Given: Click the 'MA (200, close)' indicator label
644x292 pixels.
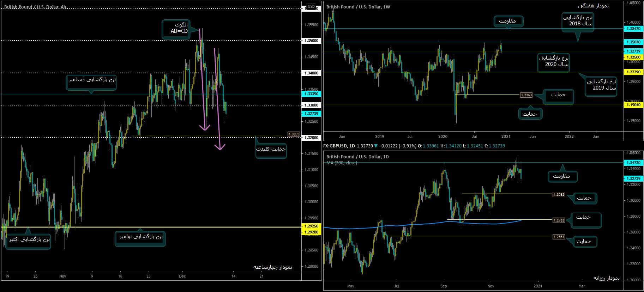Looking at the screenshot, I should (342, 163).
